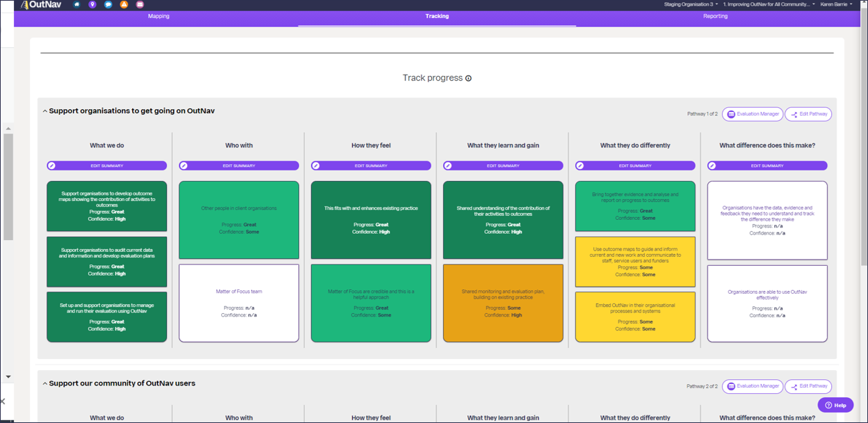Click Edit Pathway for Pathway 2
This screenshot has width=868, height=423.
[808, 386]
